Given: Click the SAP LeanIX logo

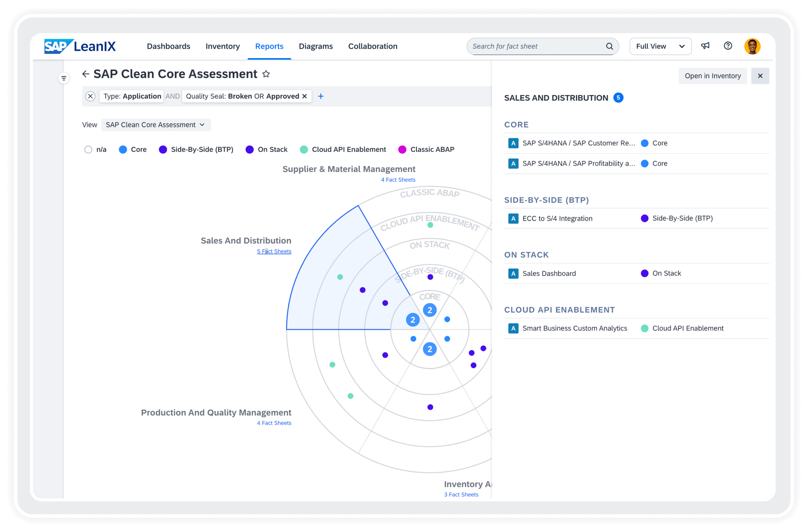Looking at the screenshot, I should pos(80,46).
